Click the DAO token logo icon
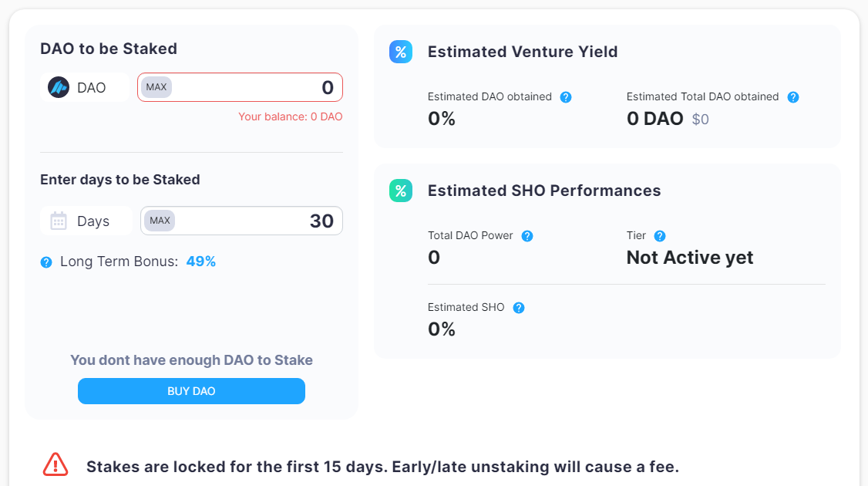The height and width of the screenshot is (486, 868). coord(59,87)
